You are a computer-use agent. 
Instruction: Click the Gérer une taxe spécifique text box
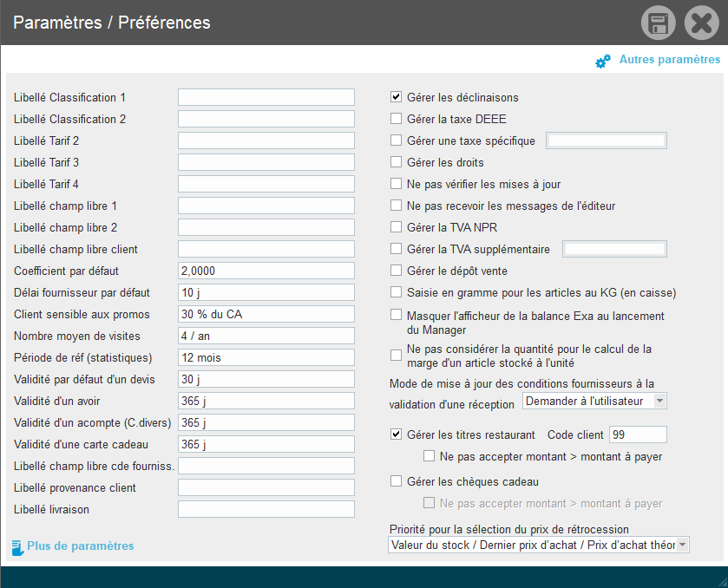606,140
